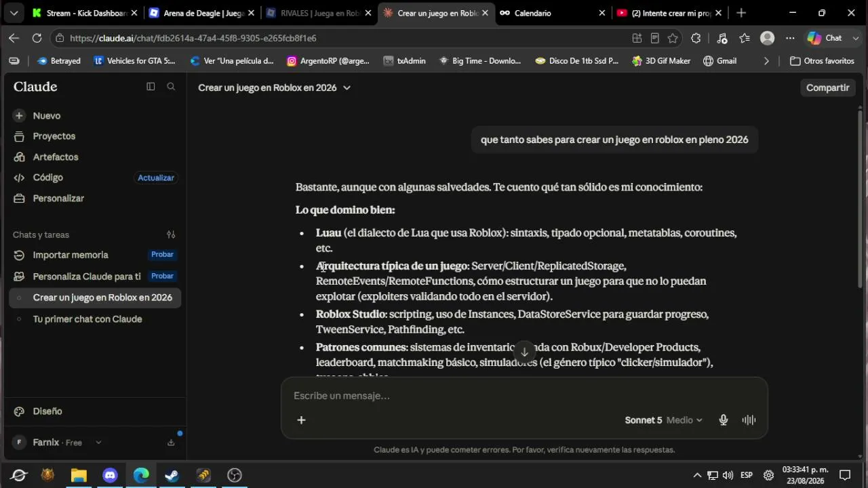Click Probar badge next to Personaliza Claude
868x488 pixels.
point(162,276)
